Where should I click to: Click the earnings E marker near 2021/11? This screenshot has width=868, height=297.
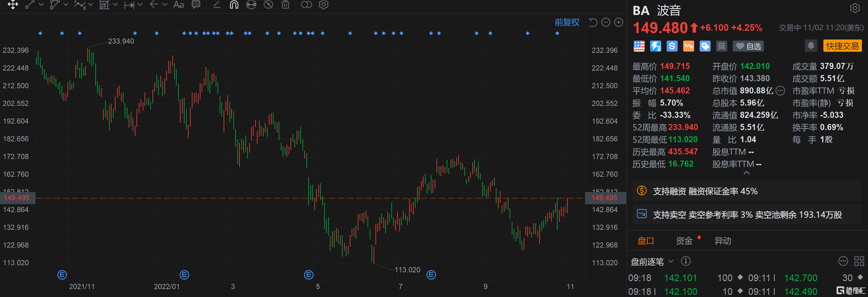pos(62,275)
